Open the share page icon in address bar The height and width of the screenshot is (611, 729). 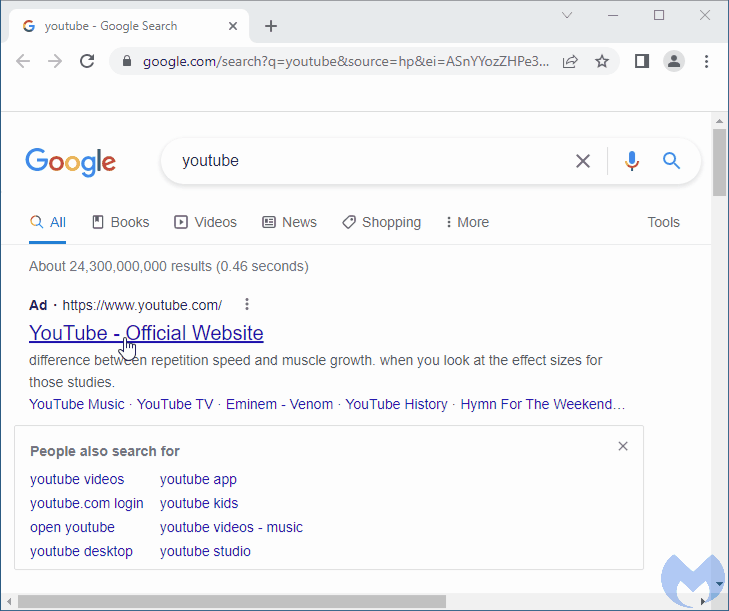pos(570,61)
